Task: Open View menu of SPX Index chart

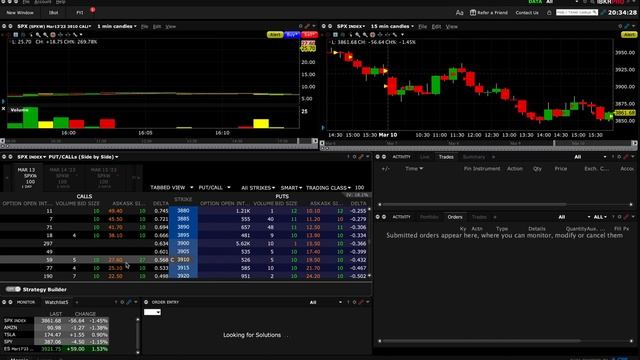Action: [x=451, y=27]
